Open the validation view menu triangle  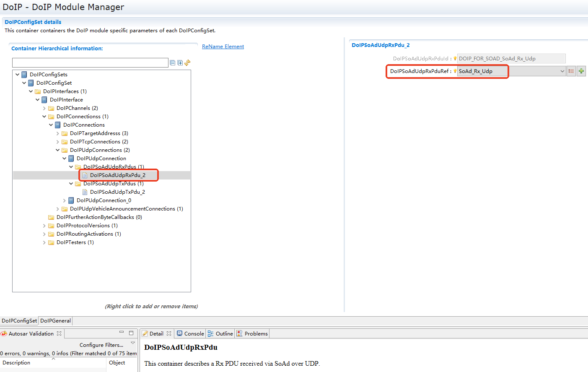pos(133,343)
